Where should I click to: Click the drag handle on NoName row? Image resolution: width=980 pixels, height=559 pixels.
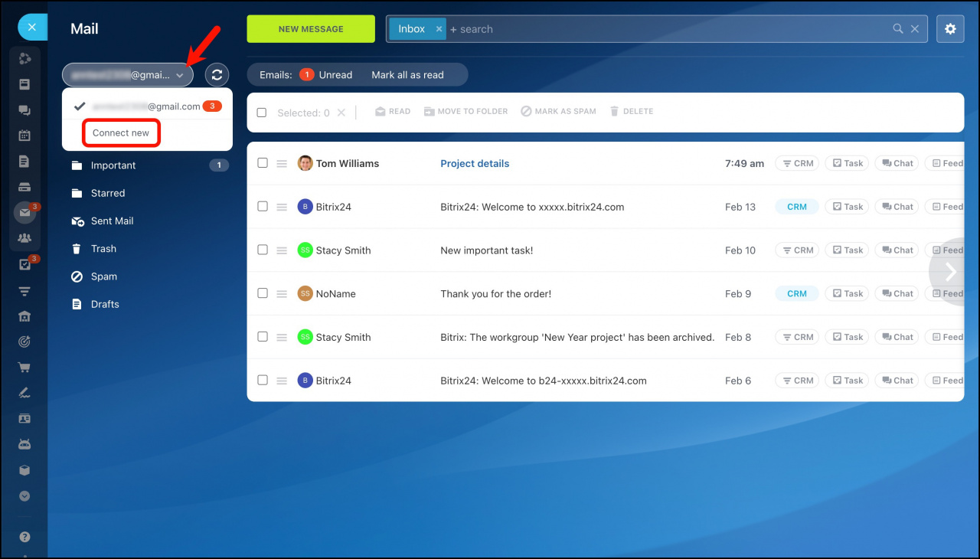coord(282,294)
